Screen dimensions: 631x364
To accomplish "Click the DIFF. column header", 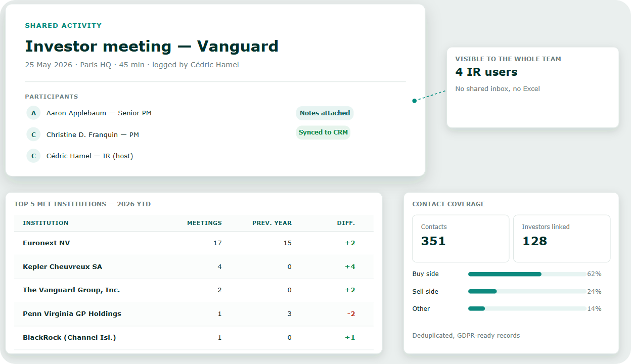I will (346, 223).
